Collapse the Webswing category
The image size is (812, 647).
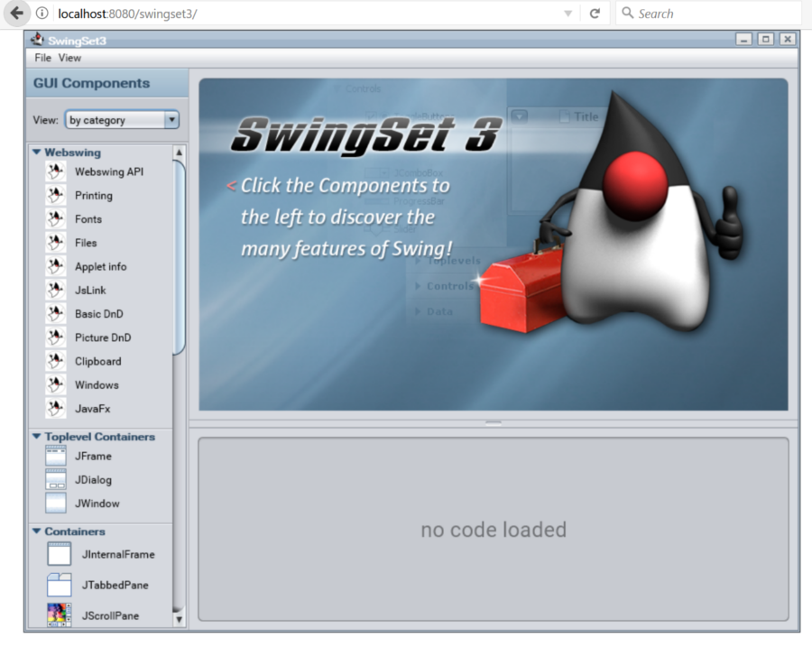pyautogui.click(x=37, y=153)
